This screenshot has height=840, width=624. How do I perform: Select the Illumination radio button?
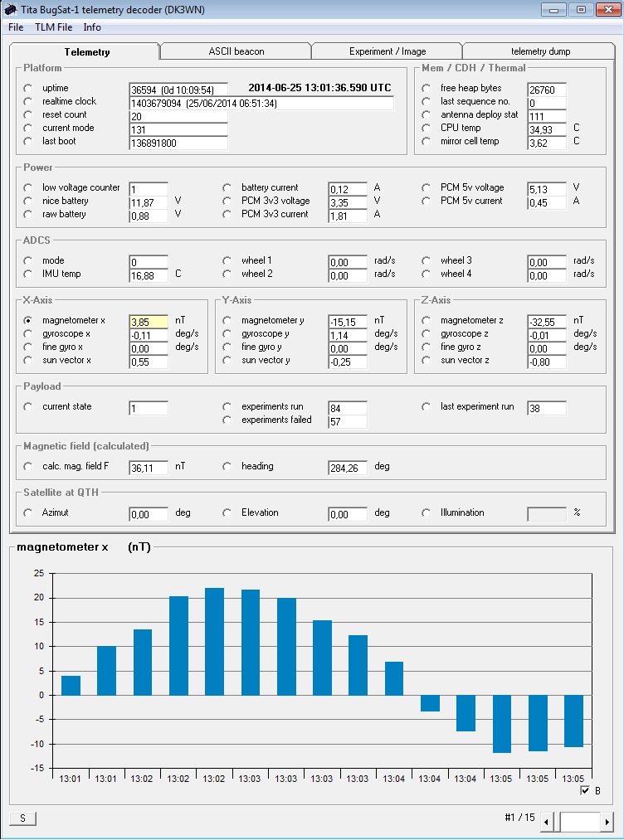coord(427,513)
